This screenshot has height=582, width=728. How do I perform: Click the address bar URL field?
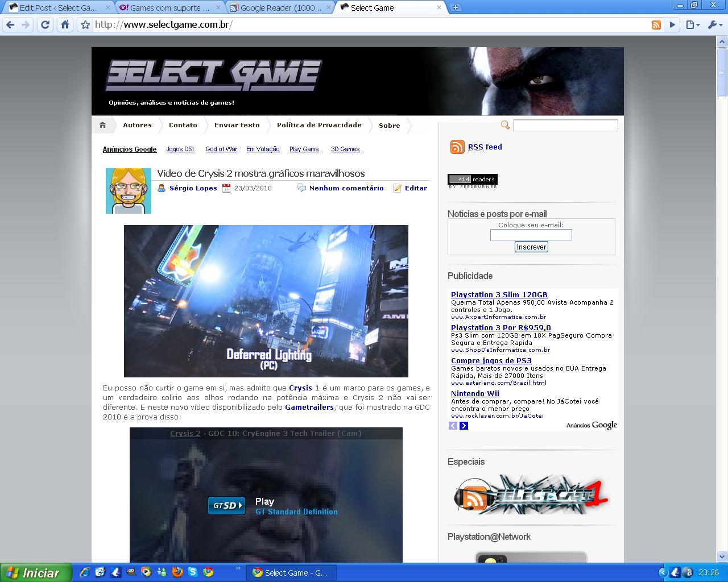click(370, 24)
